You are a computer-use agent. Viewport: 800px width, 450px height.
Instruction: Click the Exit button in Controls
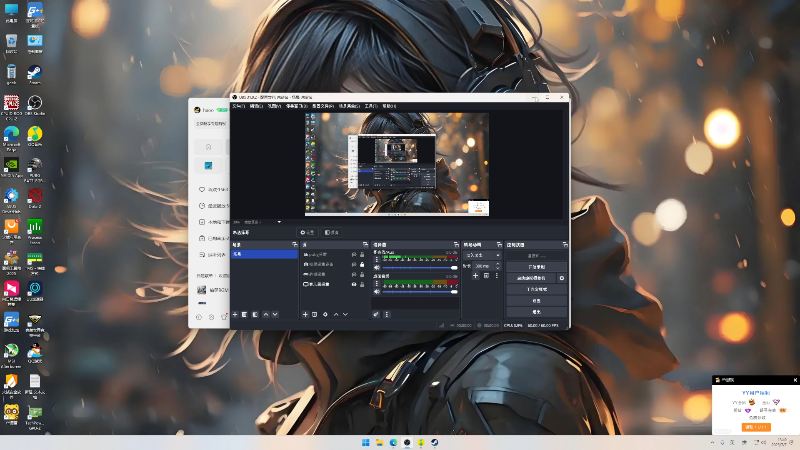(x=536, y=312)
